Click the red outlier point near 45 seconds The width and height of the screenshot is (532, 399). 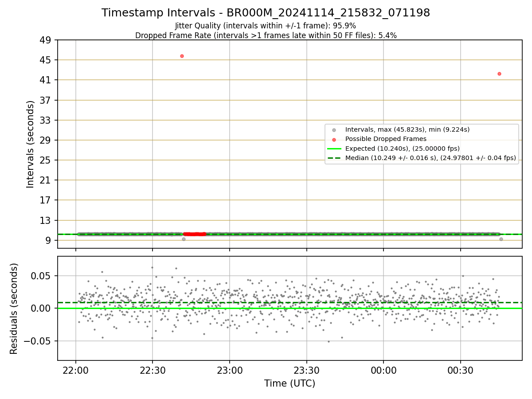[x=182, y=56]
